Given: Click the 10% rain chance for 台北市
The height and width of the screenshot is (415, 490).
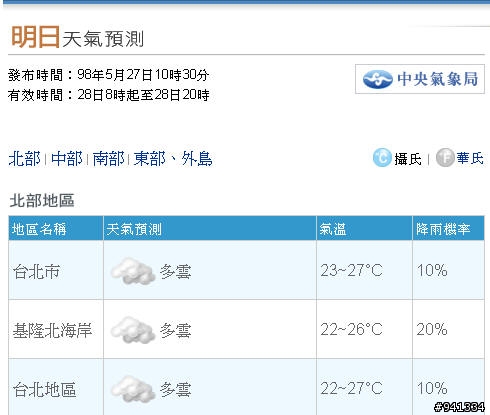Looking at the screenshot, I should (x=432, y=270).
